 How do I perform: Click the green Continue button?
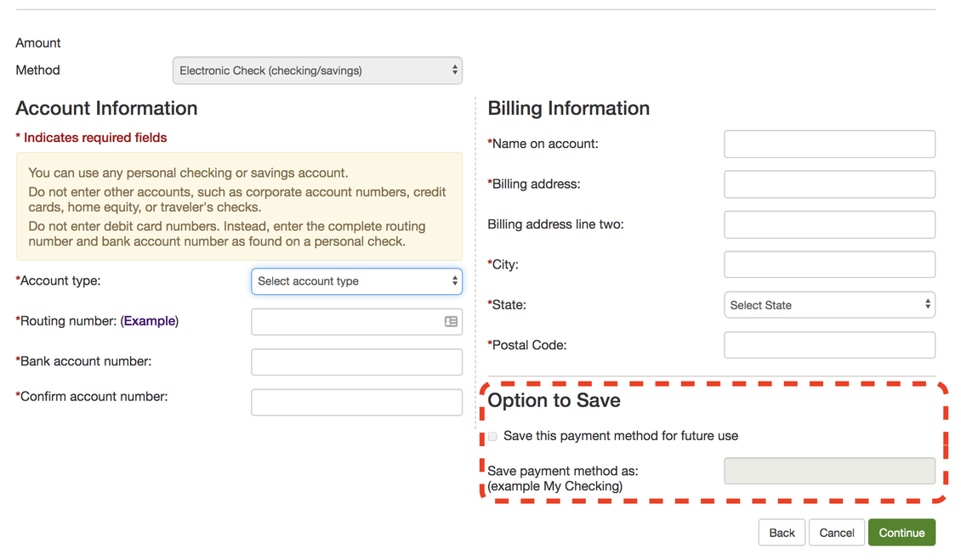tap(901, 533)
